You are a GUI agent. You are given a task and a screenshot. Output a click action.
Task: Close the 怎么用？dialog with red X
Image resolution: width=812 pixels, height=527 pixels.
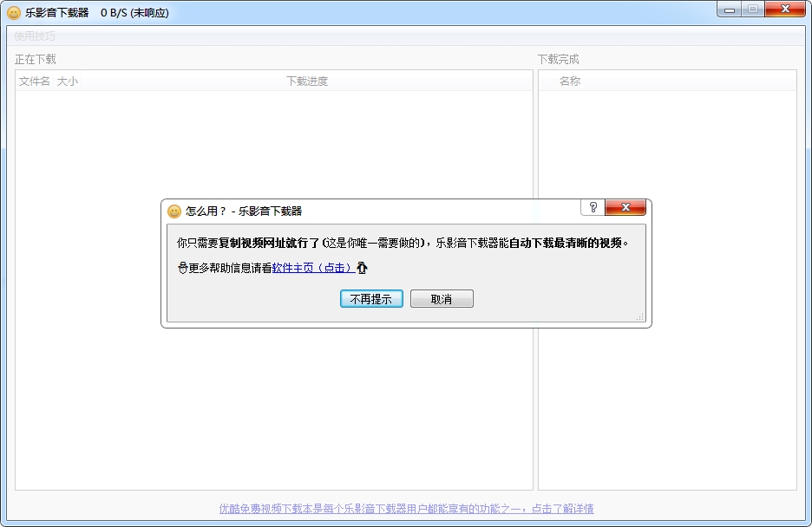click(625, 207)
